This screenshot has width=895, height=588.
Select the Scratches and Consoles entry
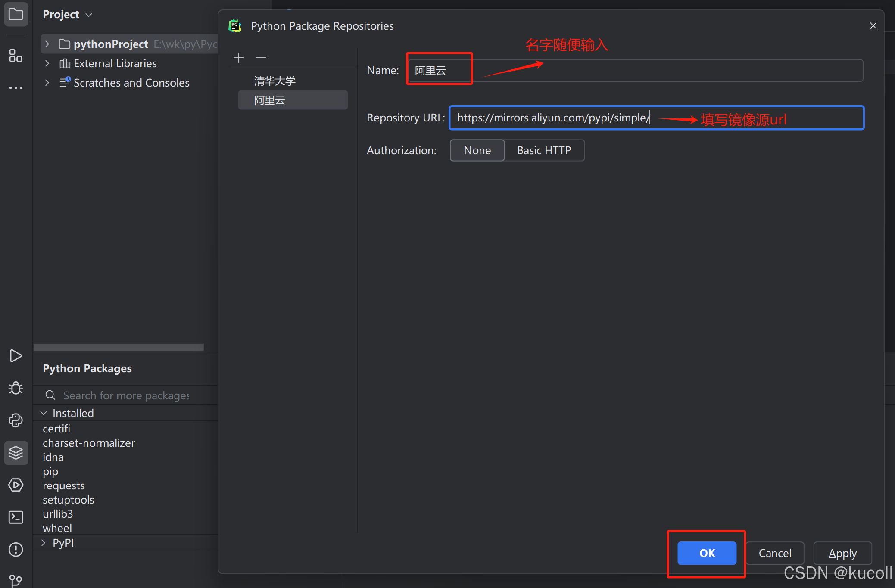click(131, 82)
